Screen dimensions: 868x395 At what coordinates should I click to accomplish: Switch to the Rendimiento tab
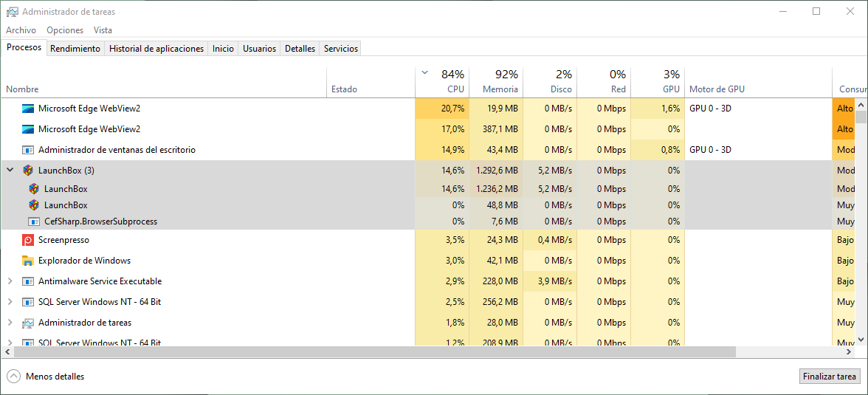(x=75, y=49)
